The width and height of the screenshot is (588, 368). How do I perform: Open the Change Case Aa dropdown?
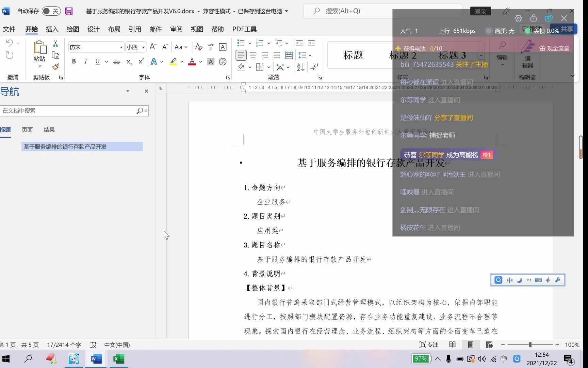181,47
